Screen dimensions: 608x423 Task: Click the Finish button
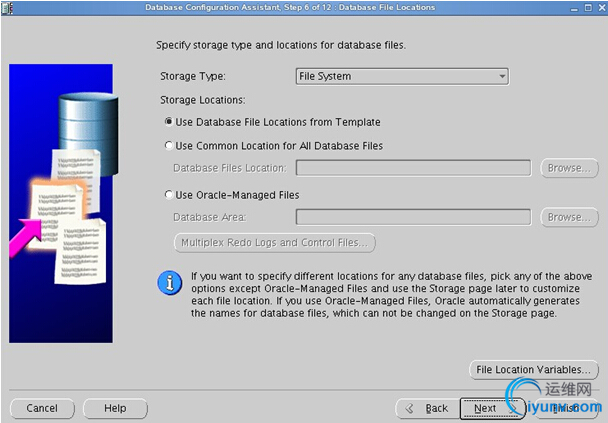563,408
